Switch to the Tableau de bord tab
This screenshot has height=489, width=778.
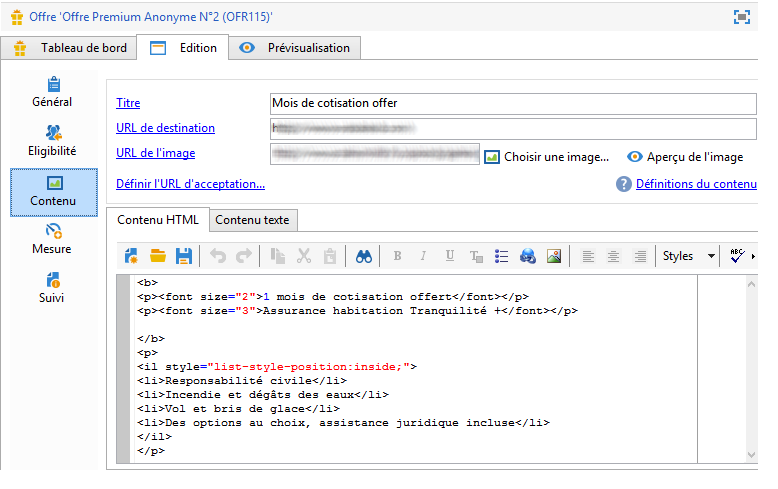[69, 48]
